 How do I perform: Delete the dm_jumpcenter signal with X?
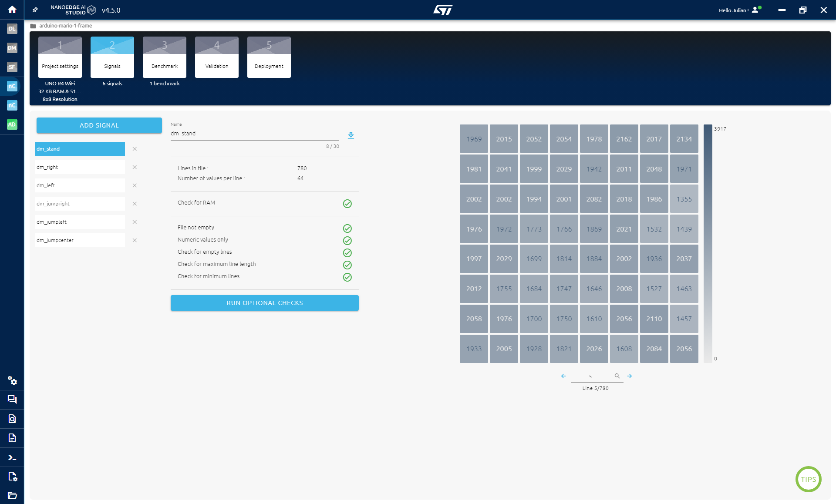pyautogui.click(x=135, y=240)
